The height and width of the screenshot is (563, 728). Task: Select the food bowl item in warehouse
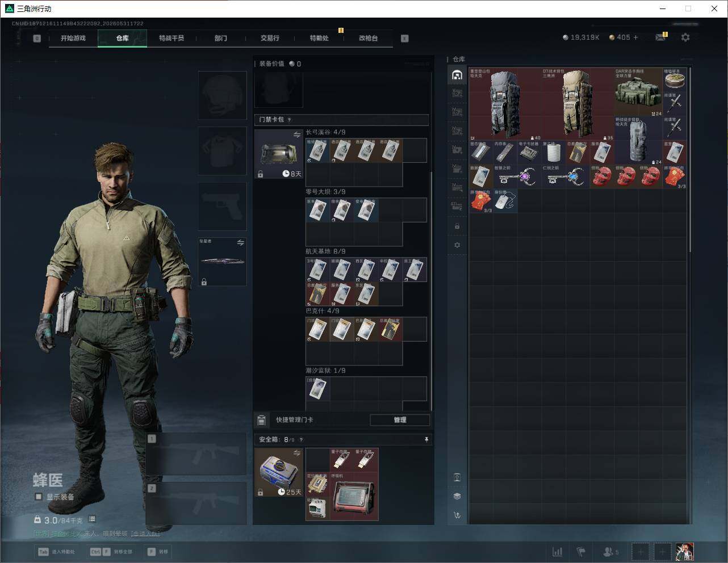tap(675, 80)
